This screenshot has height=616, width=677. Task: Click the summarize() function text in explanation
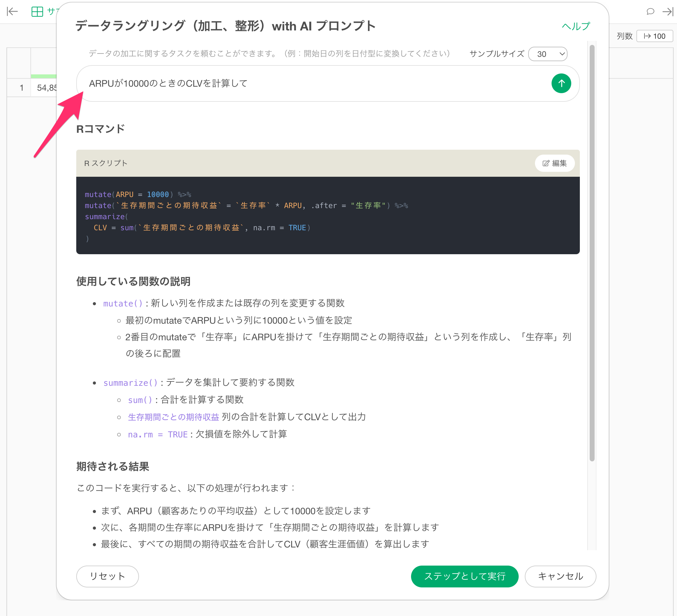pos(130,383)
